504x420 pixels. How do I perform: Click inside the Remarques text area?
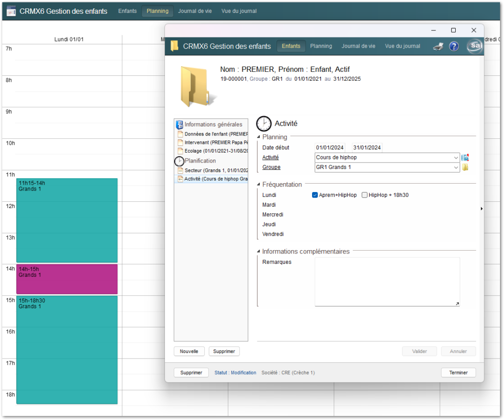pos(387,282)
